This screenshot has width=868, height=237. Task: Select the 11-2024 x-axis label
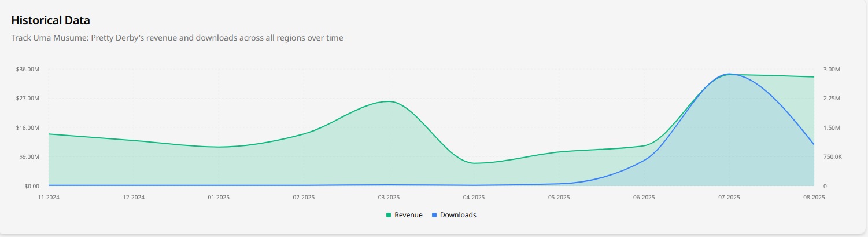49,198
